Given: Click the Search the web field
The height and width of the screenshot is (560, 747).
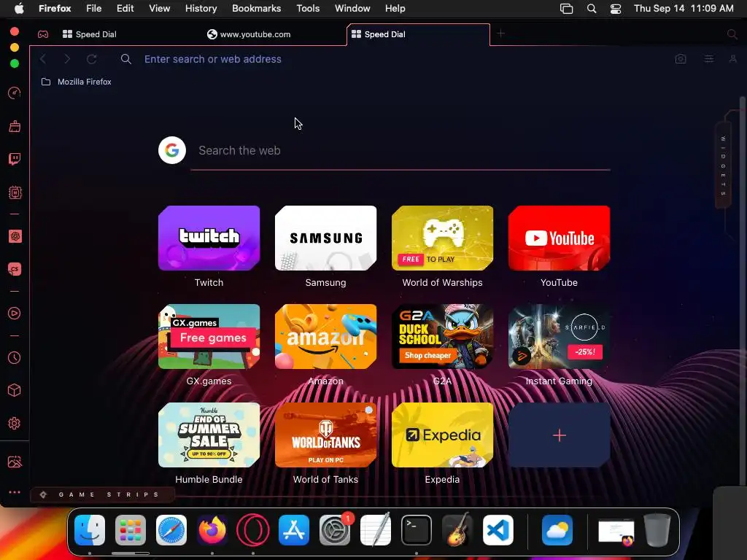Looking at the screenshot, I should [400, 151].
